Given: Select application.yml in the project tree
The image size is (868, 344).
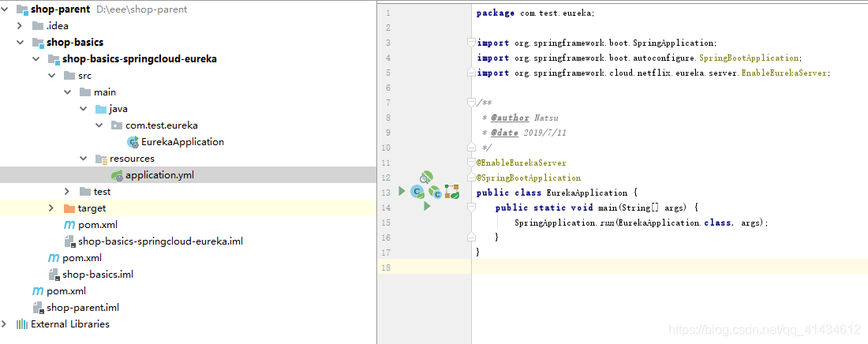Looking at the screenshot, I should click(x=160, y=175).
